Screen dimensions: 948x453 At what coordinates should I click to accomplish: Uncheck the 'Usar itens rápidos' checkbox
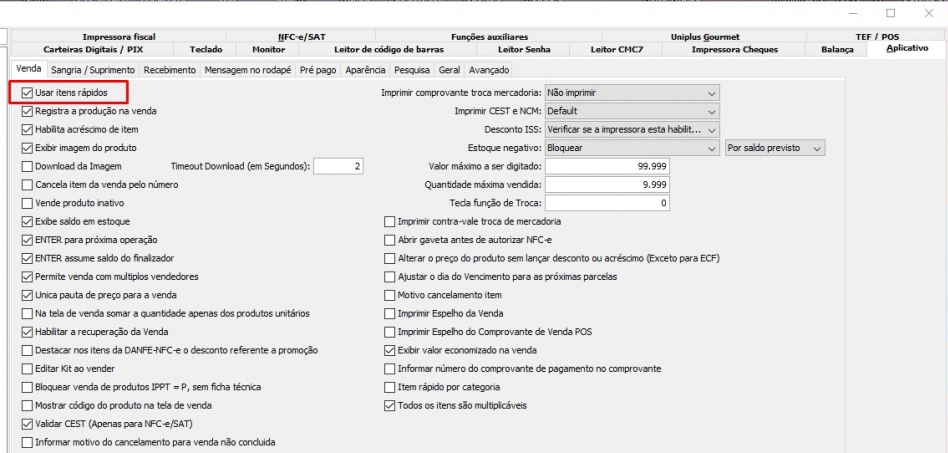27,92
